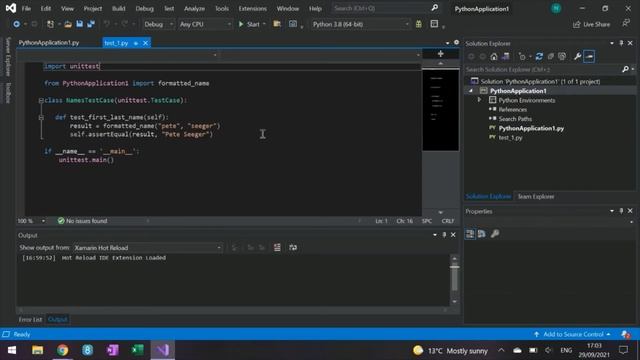640x360 pixels.
Task: Switch to the Solution Explorer bottom tab
Action: coord(489,197)
